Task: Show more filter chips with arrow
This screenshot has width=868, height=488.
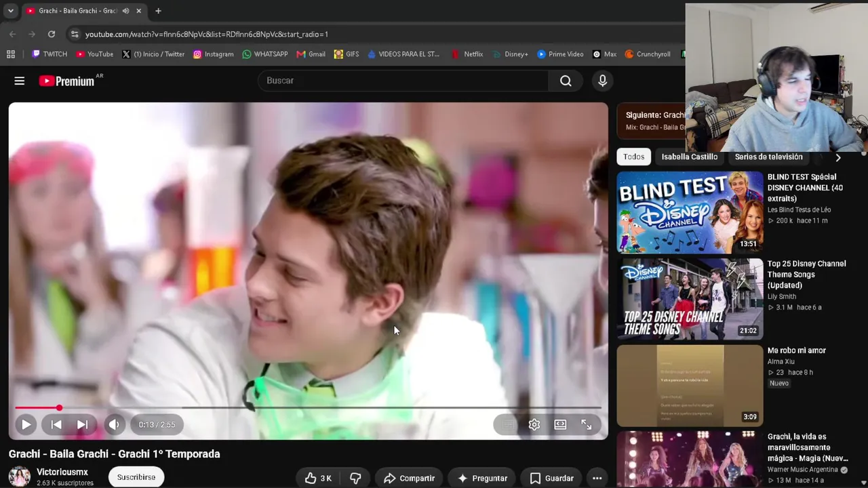Action: pos(838,157)
